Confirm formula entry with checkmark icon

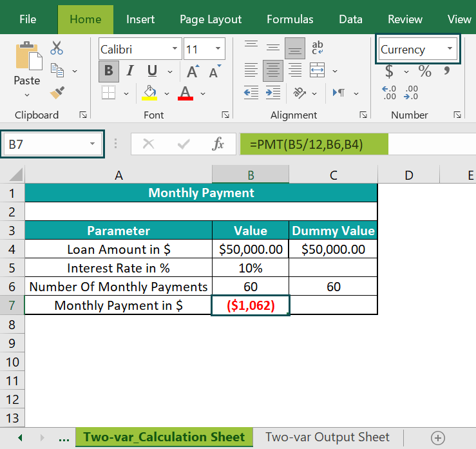tap(184, 144)
